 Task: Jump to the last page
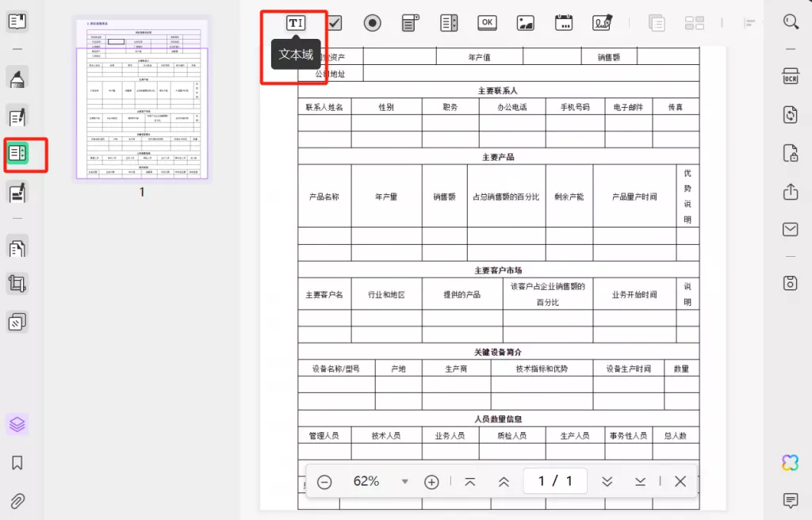pos(640,482)
